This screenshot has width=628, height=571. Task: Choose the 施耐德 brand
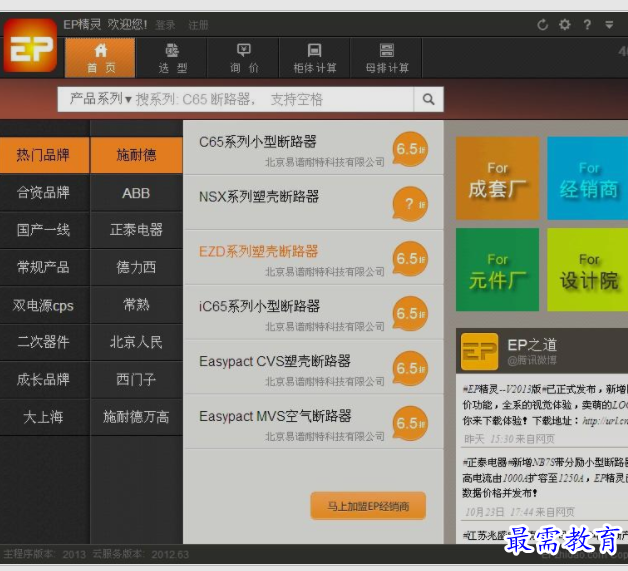pyautogui.click(x=136, y=155)
